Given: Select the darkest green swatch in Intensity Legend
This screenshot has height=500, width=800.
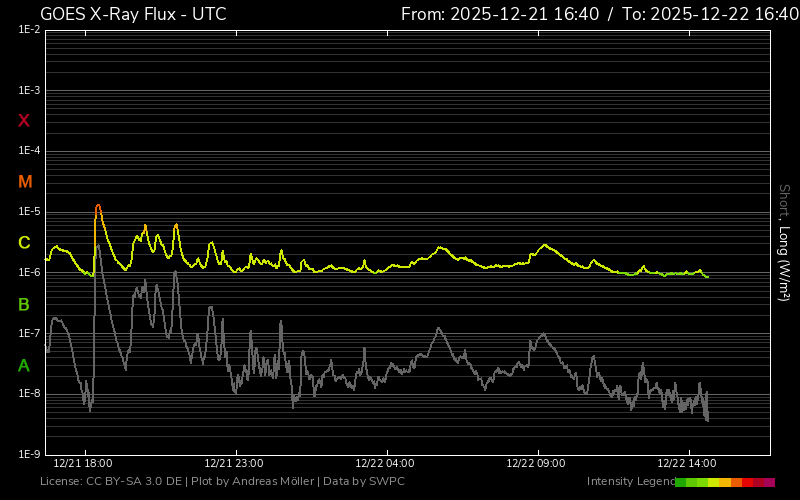Looking at the screenshot, I should 681,482.
